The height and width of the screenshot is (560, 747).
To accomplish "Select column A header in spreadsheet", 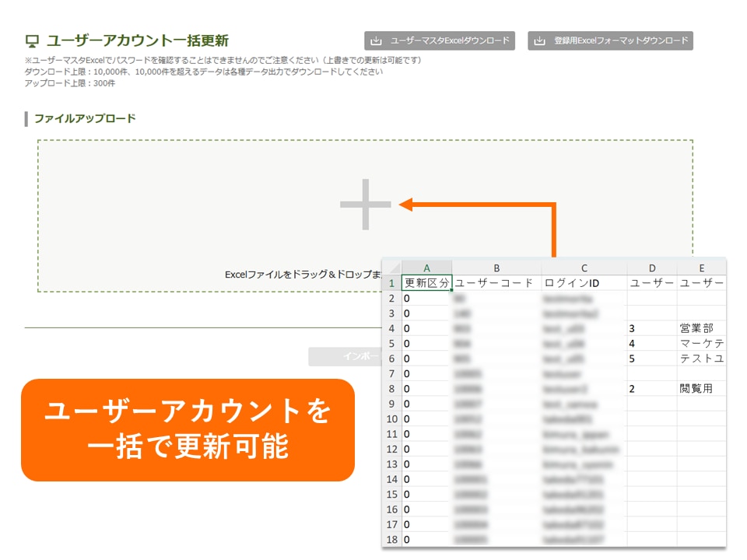I will point(426,268).
